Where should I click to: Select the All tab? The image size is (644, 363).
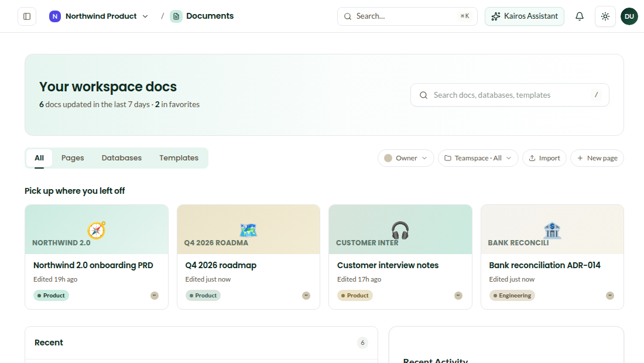pyautogui.click(x=39, y=157)
